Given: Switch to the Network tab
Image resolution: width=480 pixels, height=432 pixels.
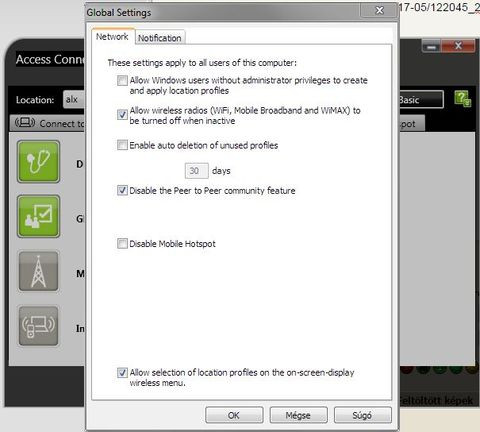Looking at the screenshot, I should click(112, 36).
